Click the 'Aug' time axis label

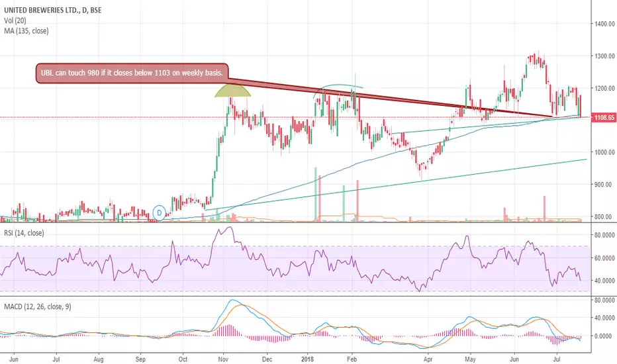coord(99,359)
